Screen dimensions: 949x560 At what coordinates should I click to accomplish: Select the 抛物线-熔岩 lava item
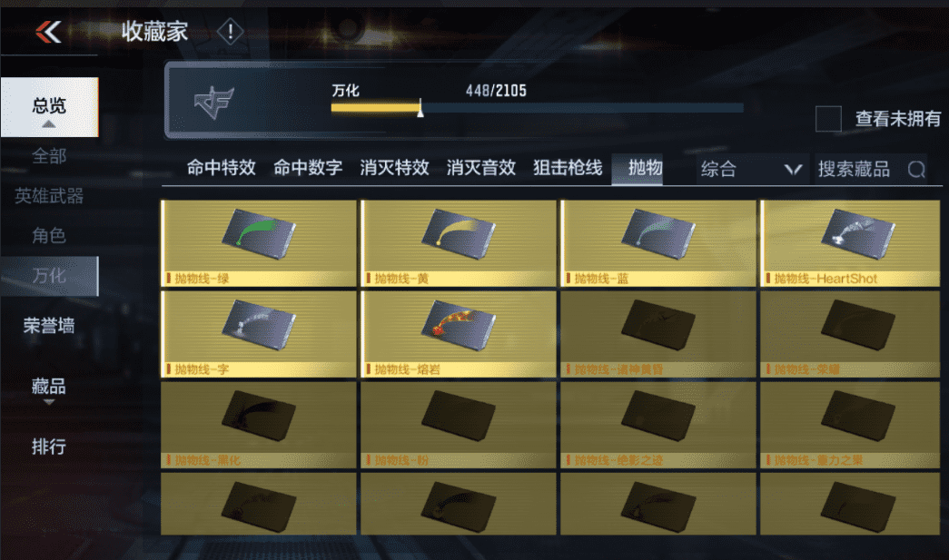pyautogui.click(x=459, y=334)
